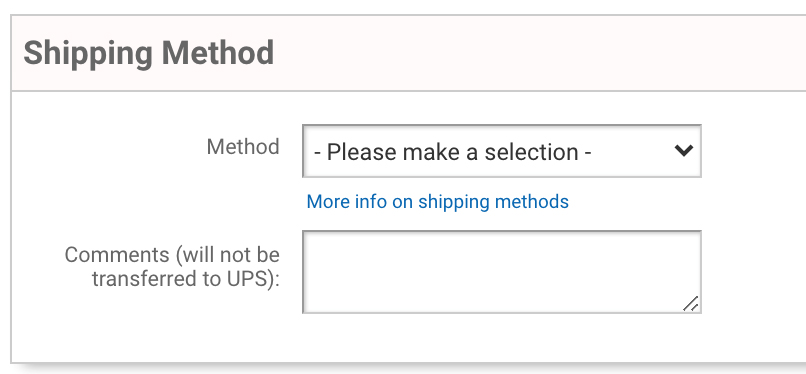Image resolution: width=806 pixels, height=374 pixels.
Task: Click inside the empty comments box
Action: (502, 272)
